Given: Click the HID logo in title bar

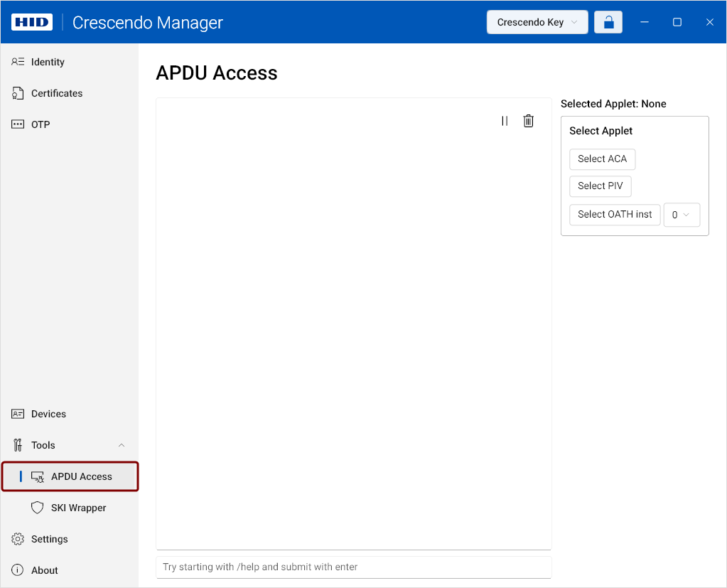Looking at the screenshot, I should (x=31, y=22).
